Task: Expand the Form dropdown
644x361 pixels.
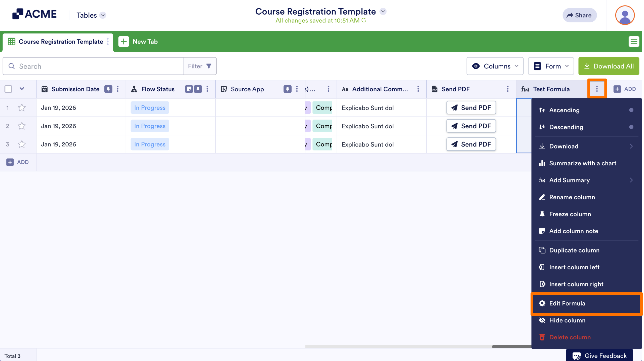Action: coord(551,66)
